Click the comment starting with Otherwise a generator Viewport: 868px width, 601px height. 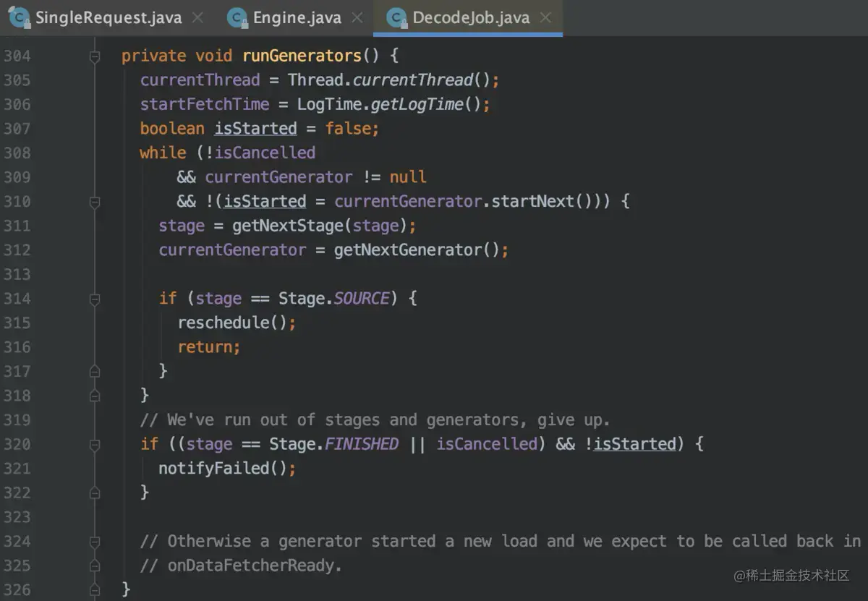pyautogui.click(x=501, y=541)
